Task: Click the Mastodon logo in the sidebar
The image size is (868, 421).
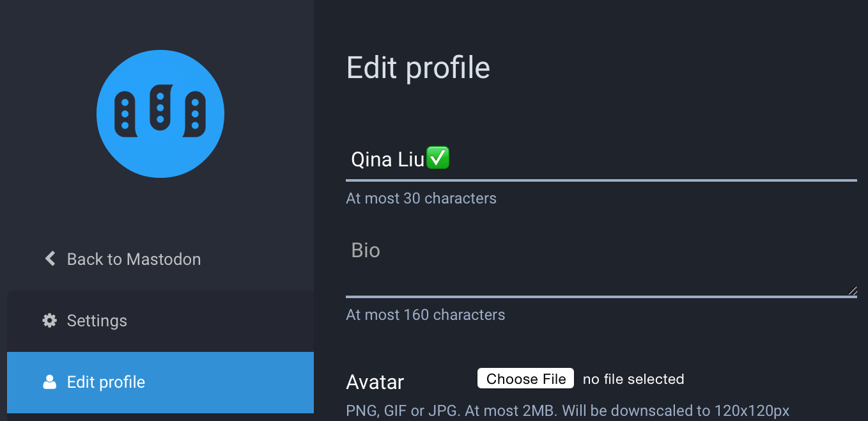Action: [x=160, y=114]
